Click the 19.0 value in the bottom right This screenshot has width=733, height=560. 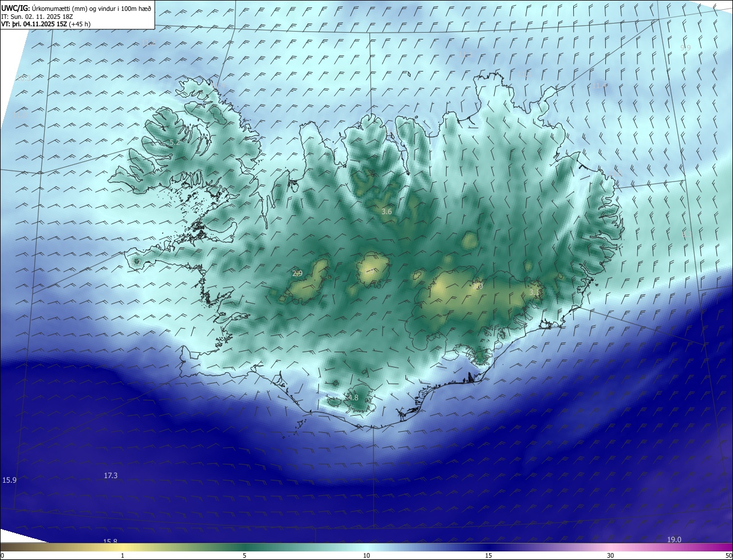675,539
